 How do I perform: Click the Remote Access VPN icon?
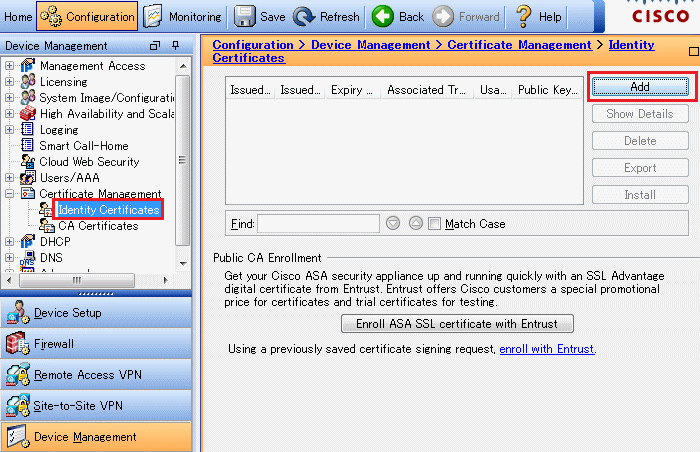(18, 374)
